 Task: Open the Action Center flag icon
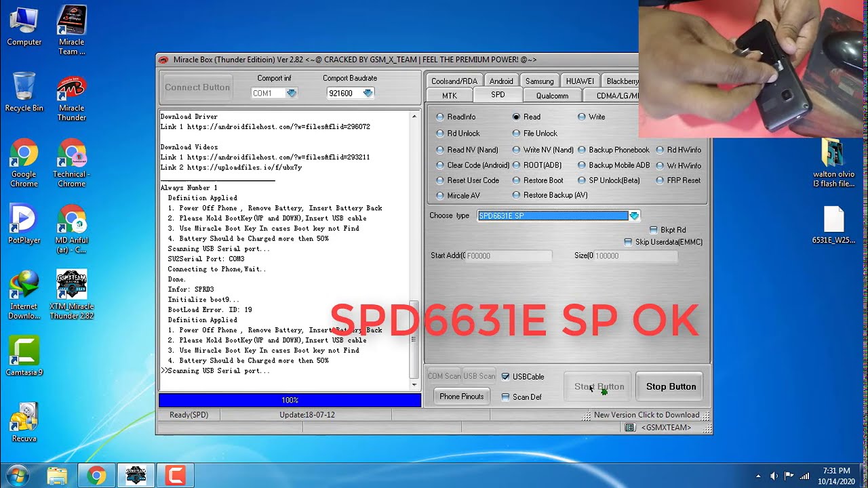pyautogui.click(x=789, y=476)
